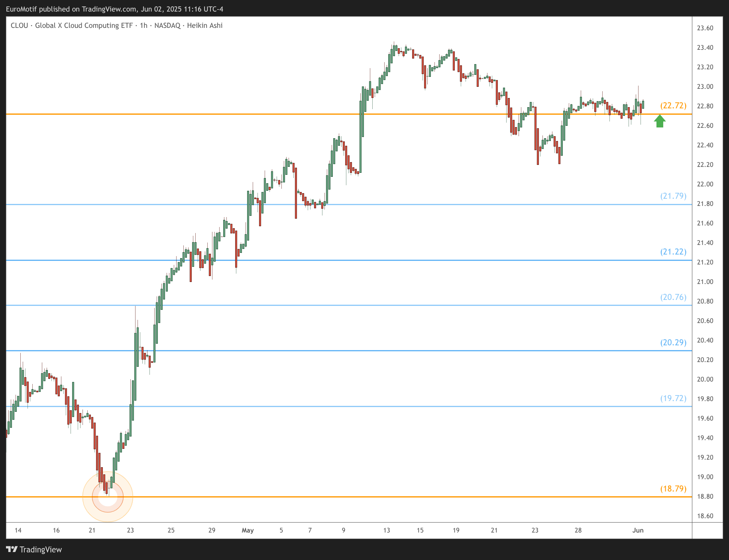Click the (22.72) orange level label
The image size is (729, 560).
click(673, 106)
